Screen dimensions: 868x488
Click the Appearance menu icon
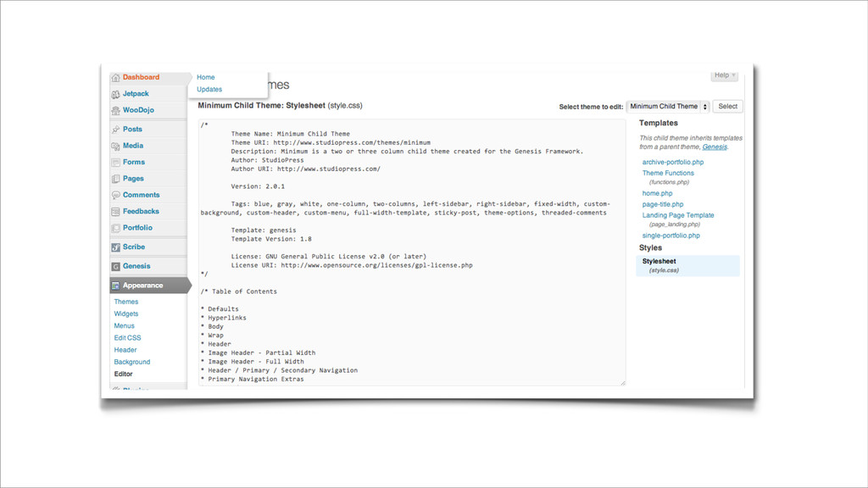tap(115, 286)
